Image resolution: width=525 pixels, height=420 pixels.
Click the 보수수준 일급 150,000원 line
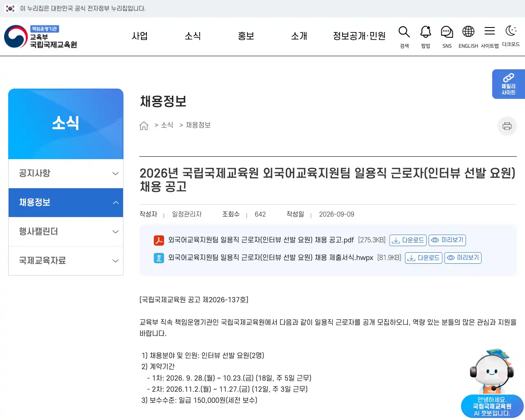point(199,400)
